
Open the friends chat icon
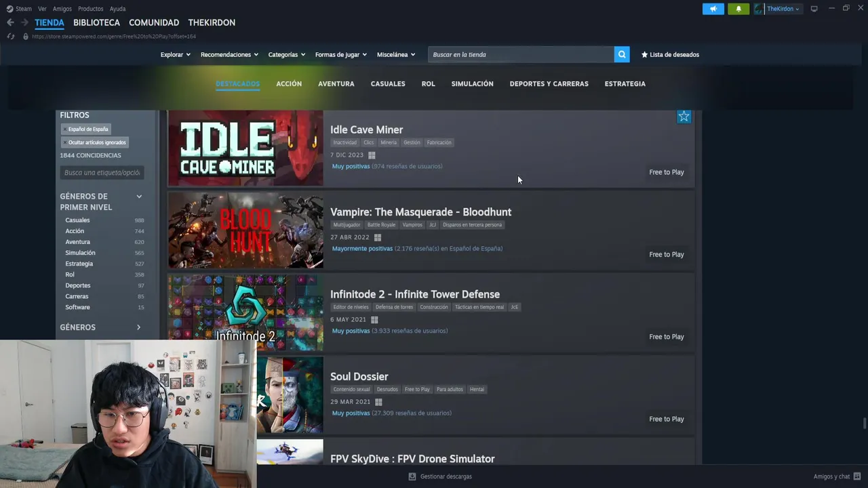click(857, 476)
